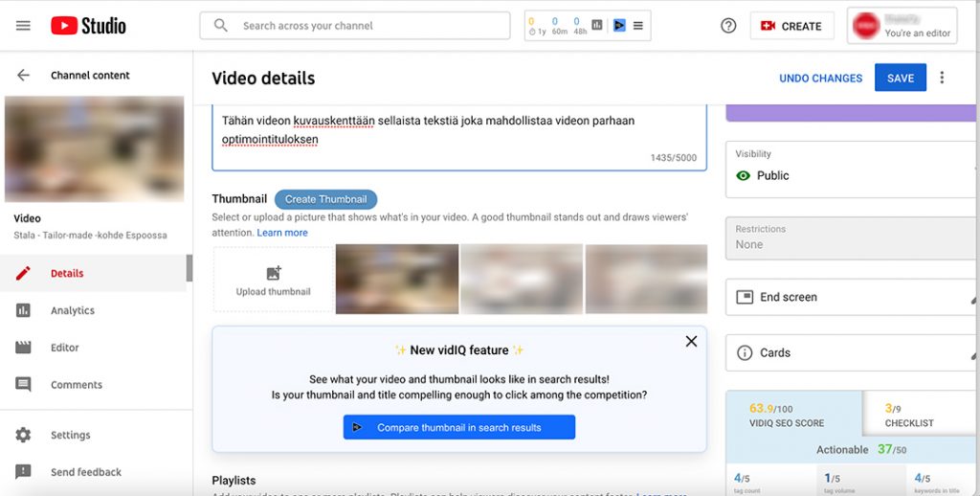Close the New vidIQ feature banner
980x496 pixels.
[x=691, y=341]
